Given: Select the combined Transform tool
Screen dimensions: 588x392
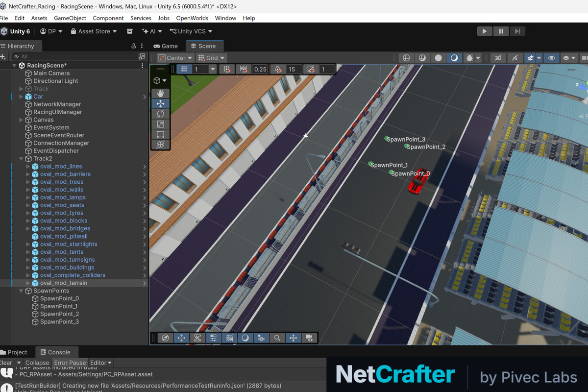Looking at the screenshot, I should pyautogui.click(x=160, y=145).
